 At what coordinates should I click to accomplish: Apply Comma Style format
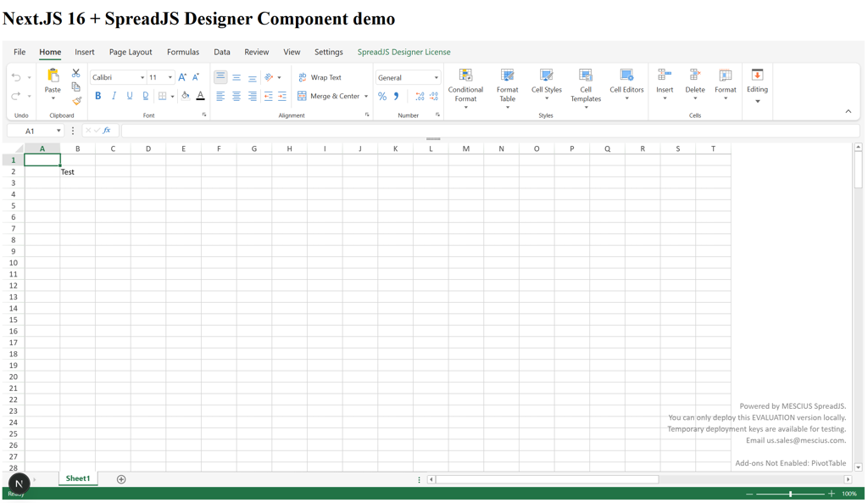pyautogui.click(x=397, y=97)
